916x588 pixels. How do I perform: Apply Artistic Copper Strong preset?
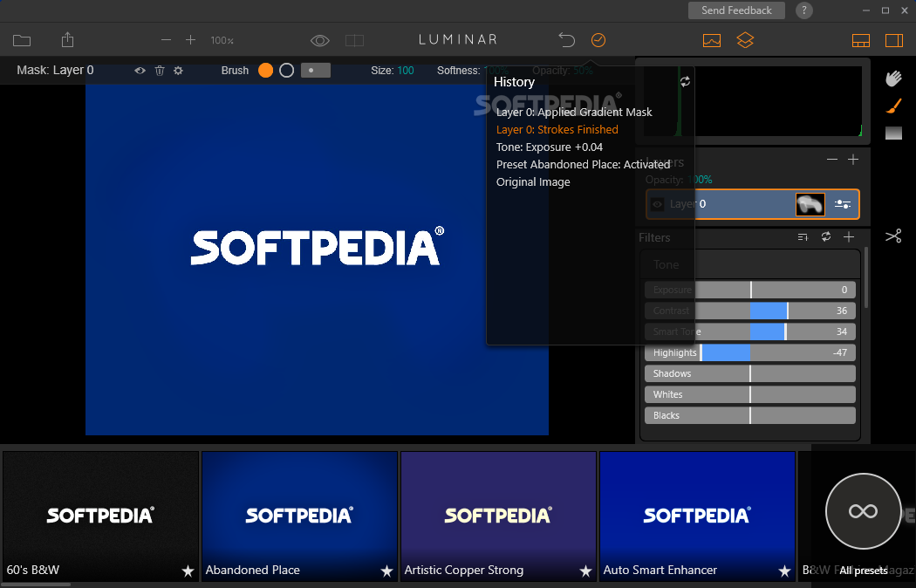pos(498,516)
